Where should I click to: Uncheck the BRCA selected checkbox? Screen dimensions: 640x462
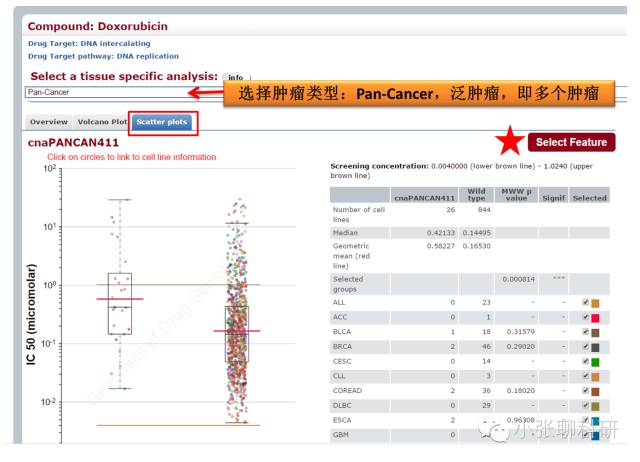[586, 346]
